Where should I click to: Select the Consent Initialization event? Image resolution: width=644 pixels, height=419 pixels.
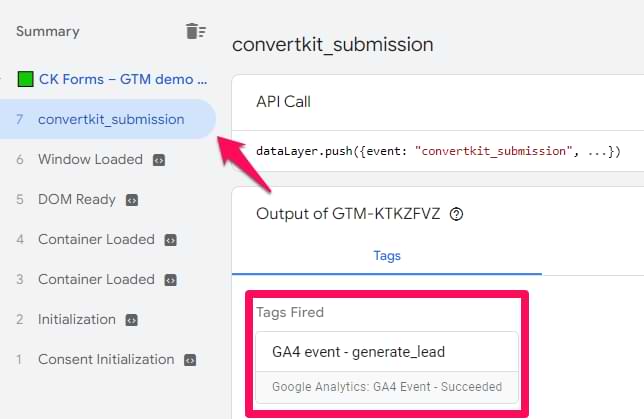click(105, 359)
